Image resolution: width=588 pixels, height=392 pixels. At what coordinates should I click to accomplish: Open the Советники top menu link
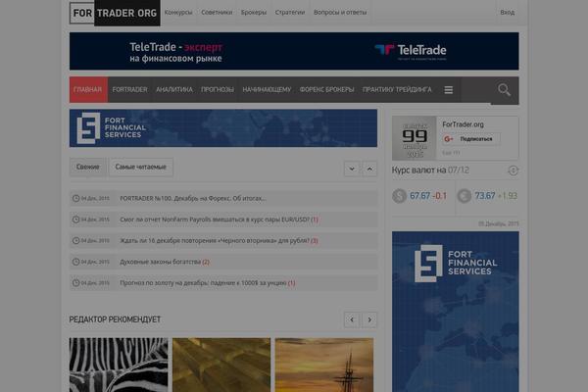217,13
